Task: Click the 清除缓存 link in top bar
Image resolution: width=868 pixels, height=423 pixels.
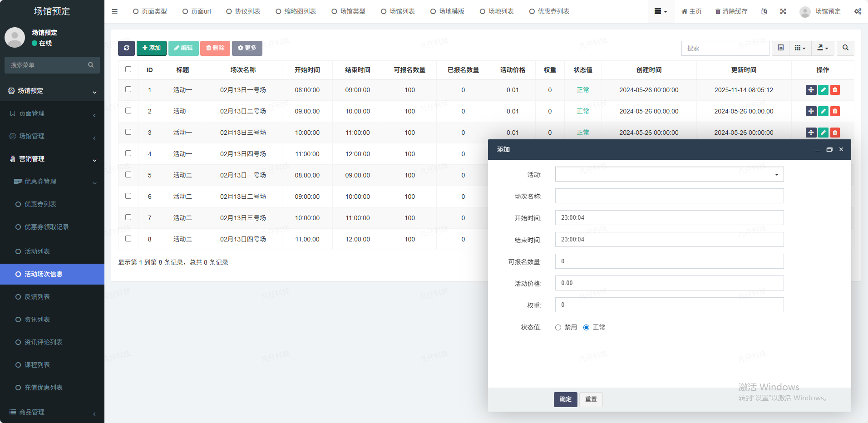Action: pyautogui.click(x=731, y=11)
